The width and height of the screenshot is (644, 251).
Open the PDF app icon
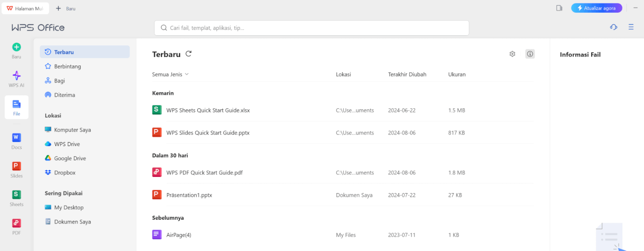17,223
